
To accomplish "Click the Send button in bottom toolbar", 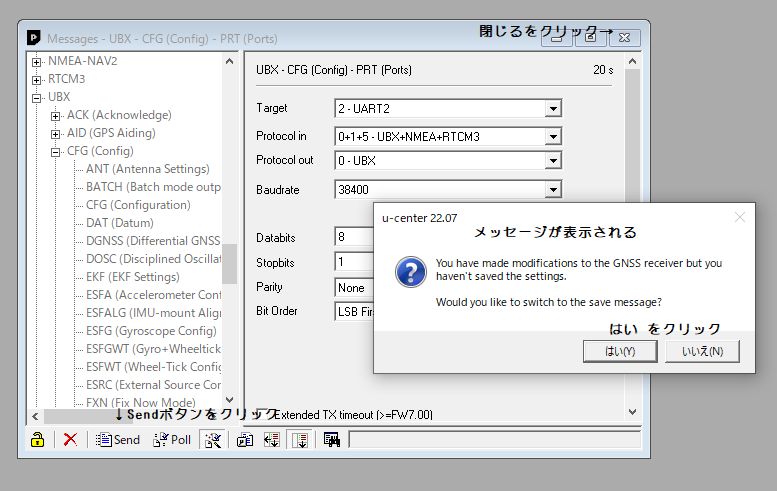I will pos(118,439).
